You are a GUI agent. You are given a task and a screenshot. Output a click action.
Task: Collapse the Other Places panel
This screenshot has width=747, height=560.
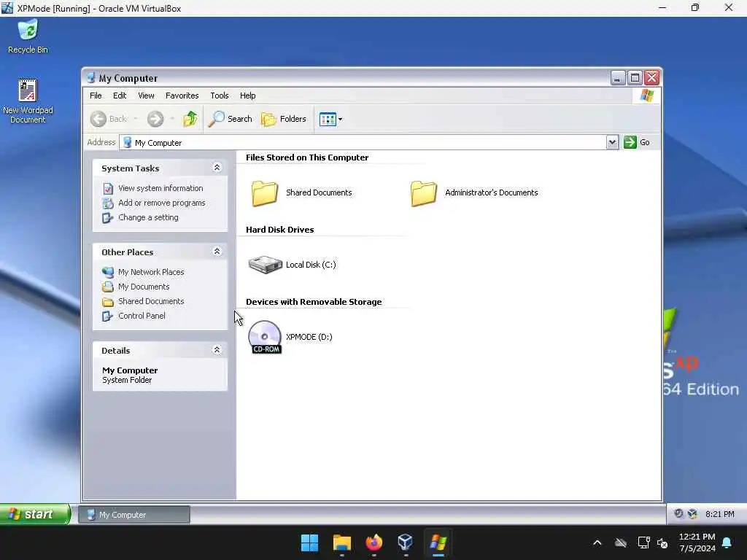coord(217,252)
